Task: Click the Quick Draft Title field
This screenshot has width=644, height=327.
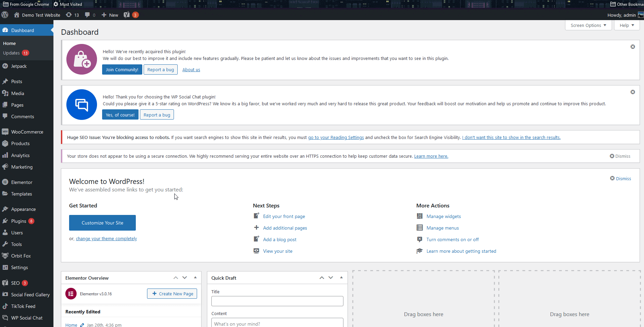Action: pos(277,301)
